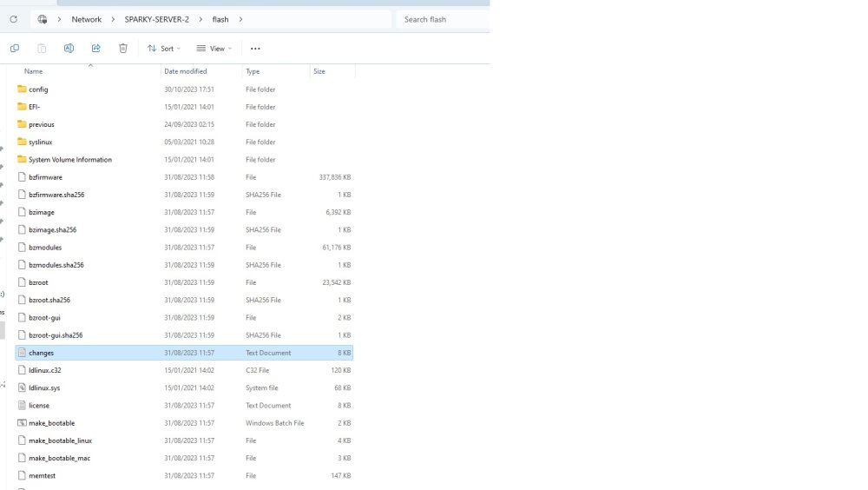This screenshot has width=868, height=490.
Task: Click the network globe icon in address bar
Action: [x=42, y=19]
